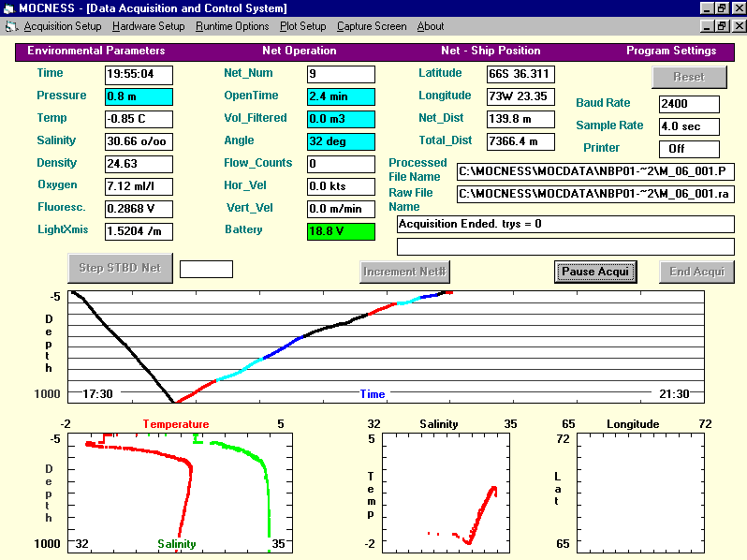Click the blue 'Time' axis label
This screenshot has height=560, width=747.
pos(373,394)
